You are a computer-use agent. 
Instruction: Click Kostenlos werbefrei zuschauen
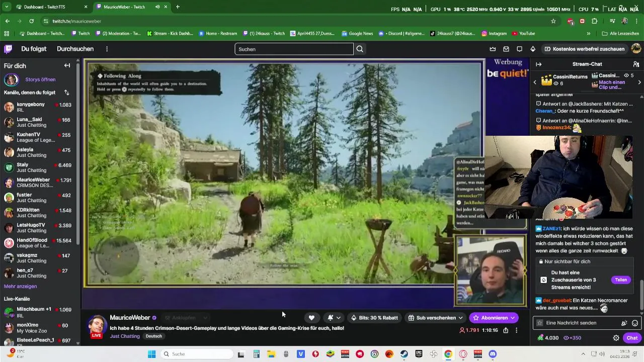[585, 49]
